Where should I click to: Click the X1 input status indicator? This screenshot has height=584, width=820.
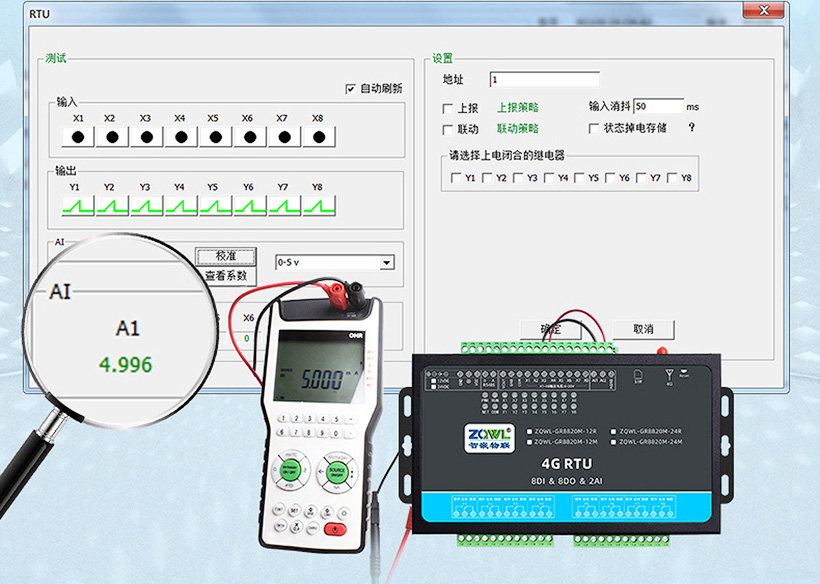click(79, 137)
